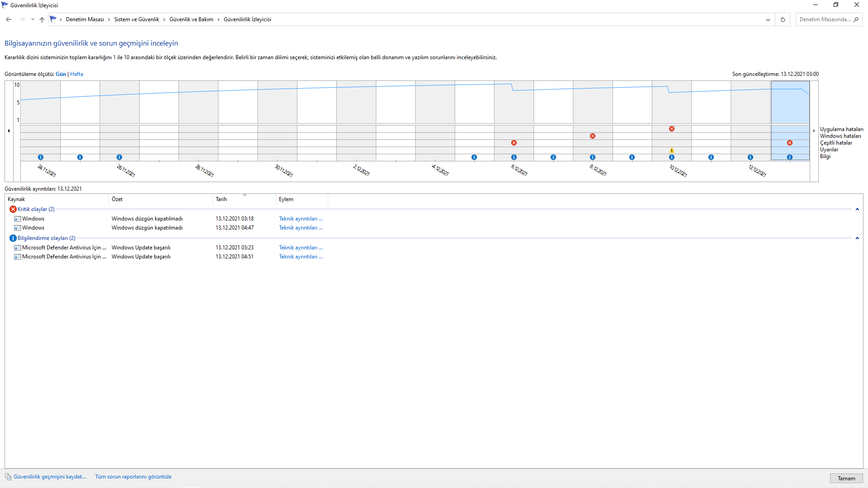Navigate to Denetim Masası breadcrumb
Screen dimensions: 868x488
point(85,19)
